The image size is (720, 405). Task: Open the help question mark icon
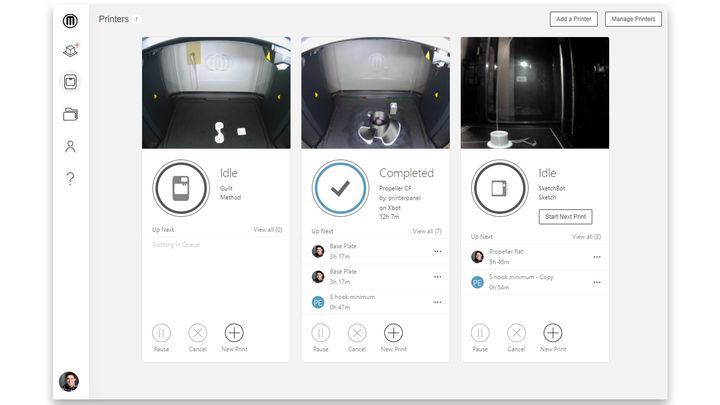click(70, 179)
